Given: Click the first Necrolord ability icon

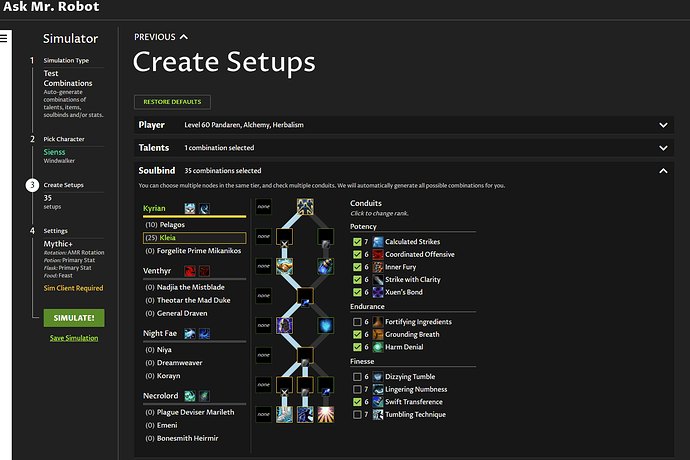Looking at the screenshot, I should (x=190, y=396).
